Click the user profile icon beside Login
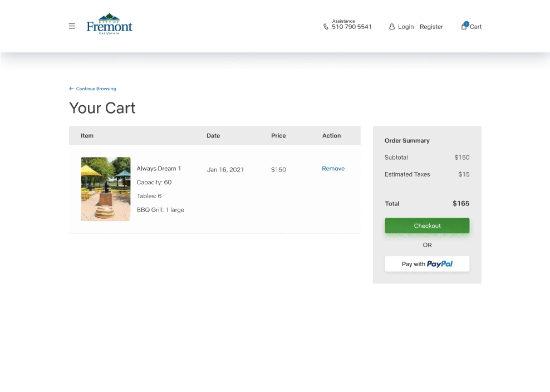The image size is (550, 392). (x=392, y=27)
